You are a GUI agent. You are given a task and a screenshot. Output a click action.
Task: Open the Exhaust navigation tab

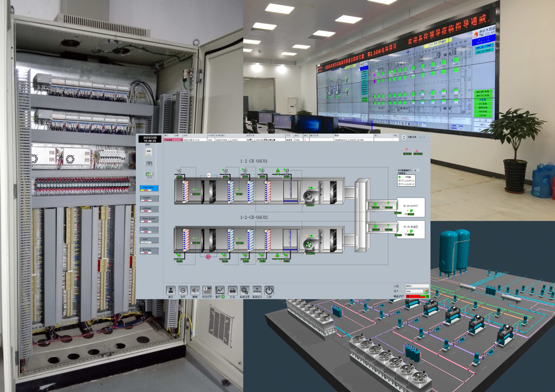tap(149, 209)
